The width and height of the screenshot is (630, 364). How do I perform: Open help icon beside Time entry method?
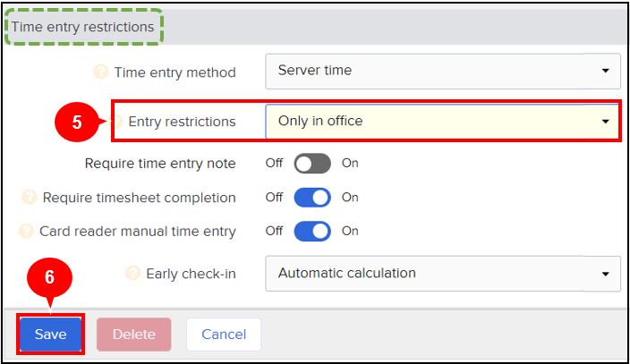[x=101, y=72]
